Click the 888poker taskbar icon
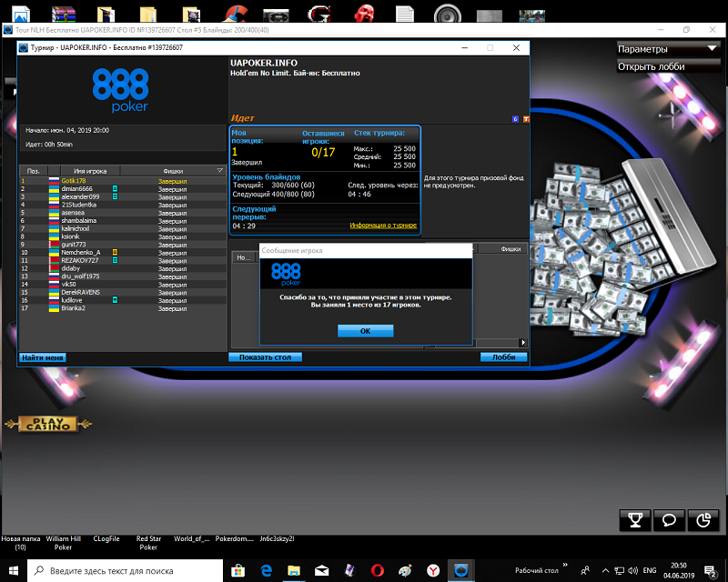The image size is (728, 582). tap(461, 570)
